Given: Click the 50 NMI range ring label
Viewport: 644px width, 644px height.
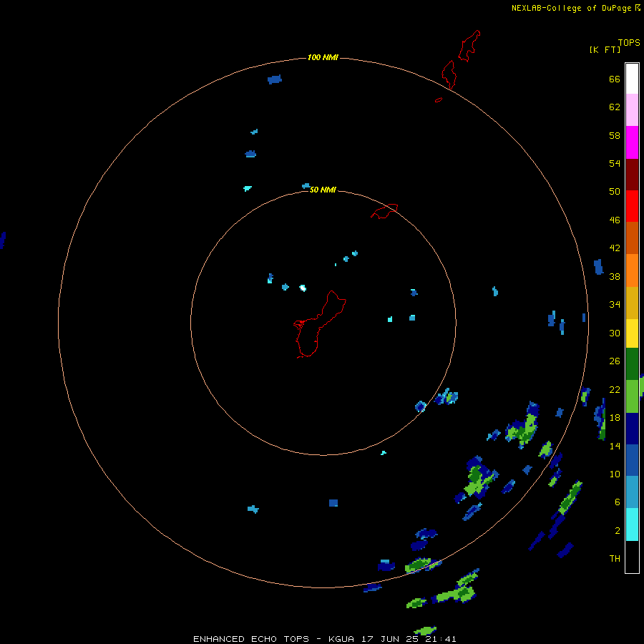Looking at the screenshot, I should coord(323,190).
